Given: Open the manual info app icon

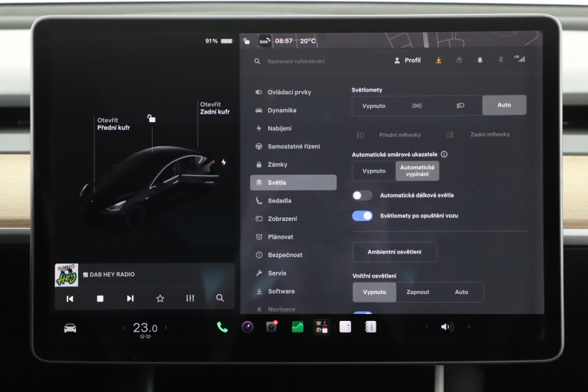Looking at the screenshot, I should [x=370, y=327].
